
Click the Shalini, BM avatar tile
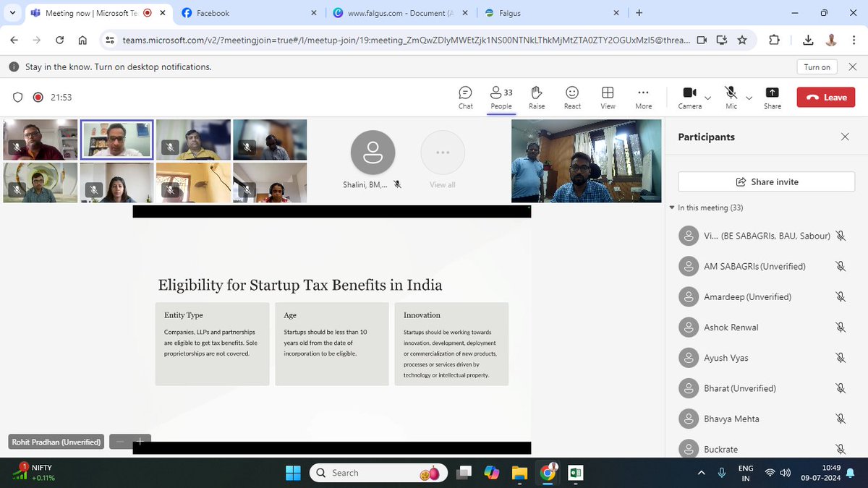tap(373, 153)
